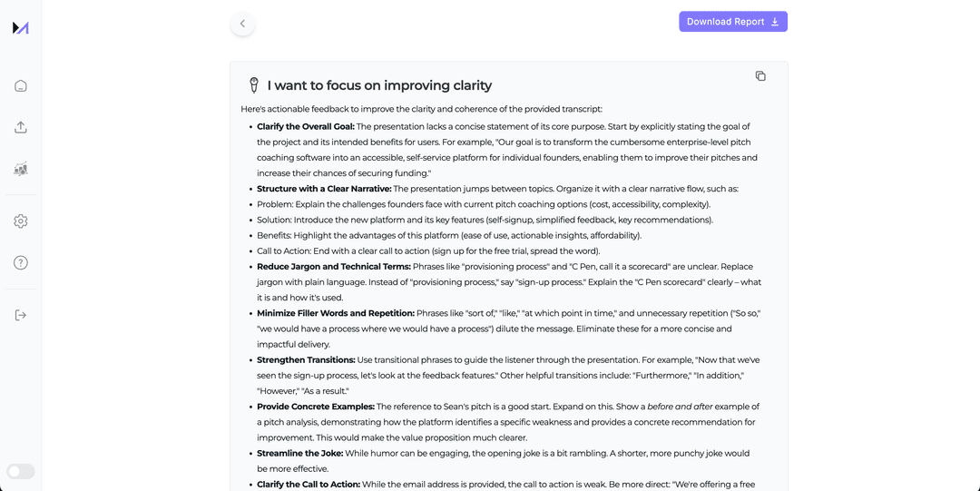
Task: Click the "I want to focus on improving clarity" heading
Action: click(x=379, y=85)
